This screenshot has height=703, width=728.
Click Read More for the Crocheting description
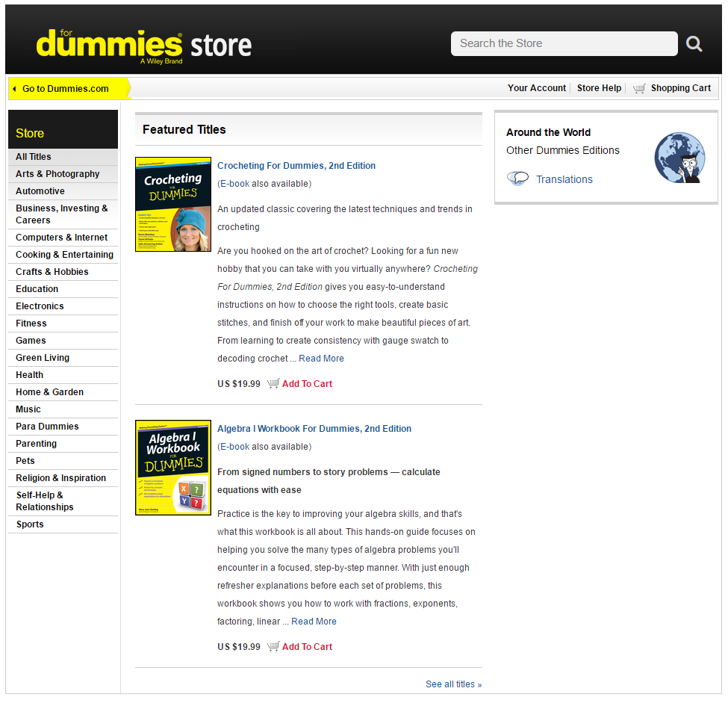[321, 359]
